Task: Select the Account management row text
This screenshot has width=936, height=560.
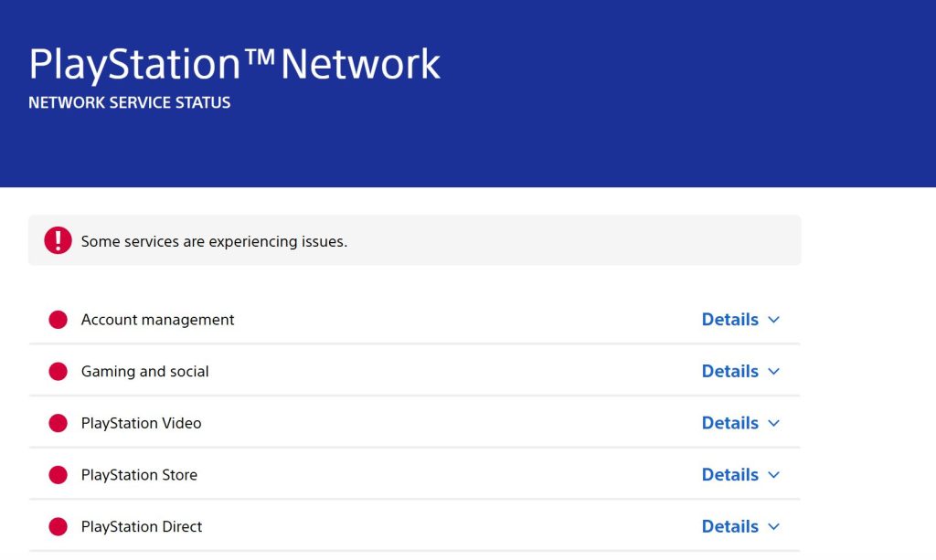Action: (157, 319)
